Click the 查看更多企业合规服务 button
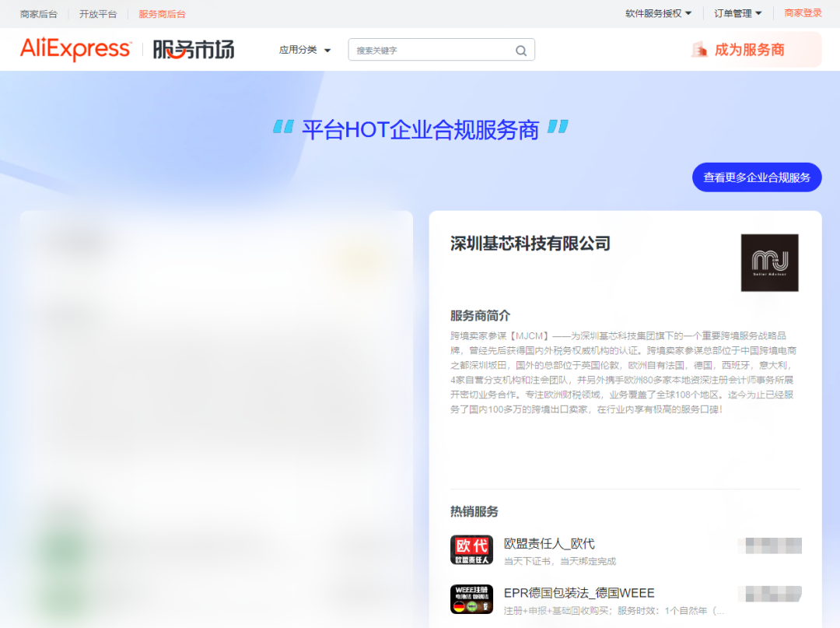 coord(756,177)
